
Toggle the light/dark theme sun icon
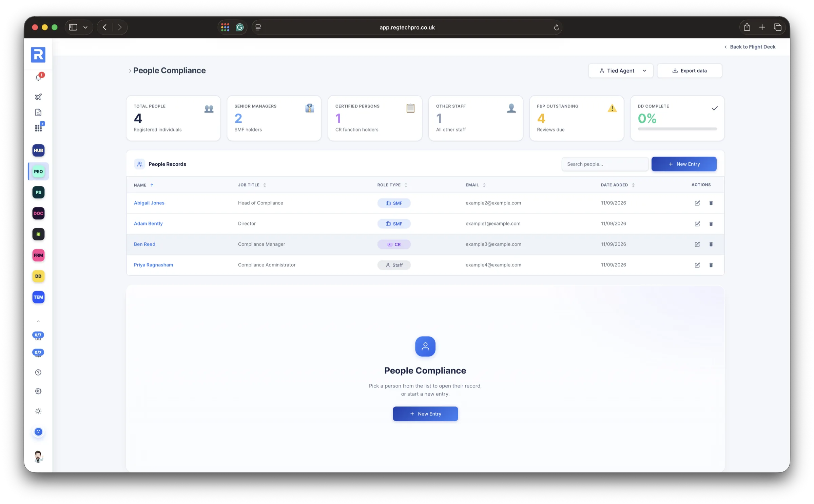38,411
